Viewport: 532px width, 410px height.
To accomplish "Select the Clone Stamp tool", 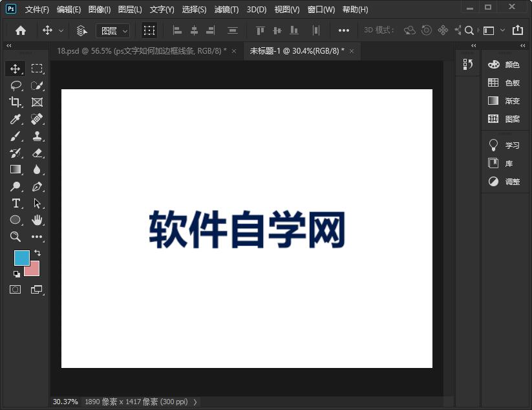I will (x=37, y=136).
